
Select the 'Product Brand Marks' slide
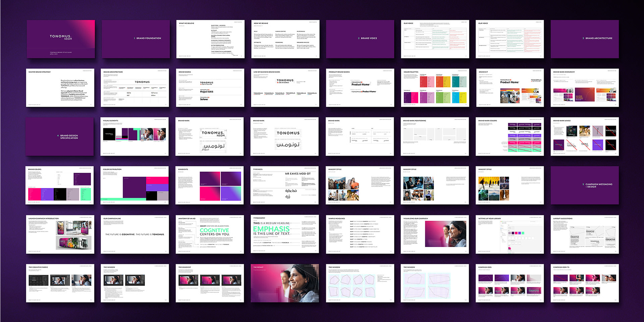(360, 88)
